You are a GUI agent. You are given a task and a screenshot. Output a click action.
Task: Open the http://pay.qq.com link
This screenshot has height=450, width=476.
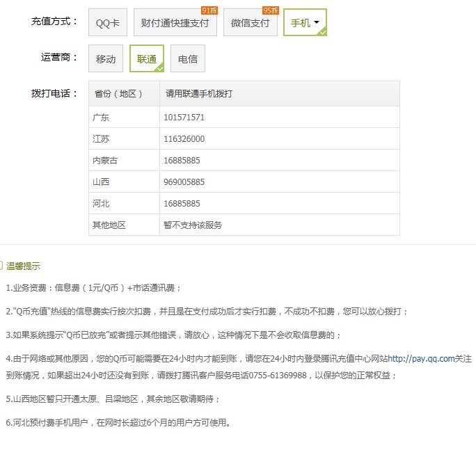[421, 359]
